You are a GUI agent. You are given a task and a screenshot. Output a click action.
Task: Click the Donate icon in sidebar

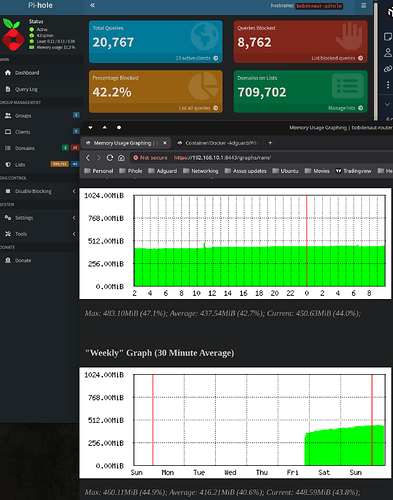(8, 260)
